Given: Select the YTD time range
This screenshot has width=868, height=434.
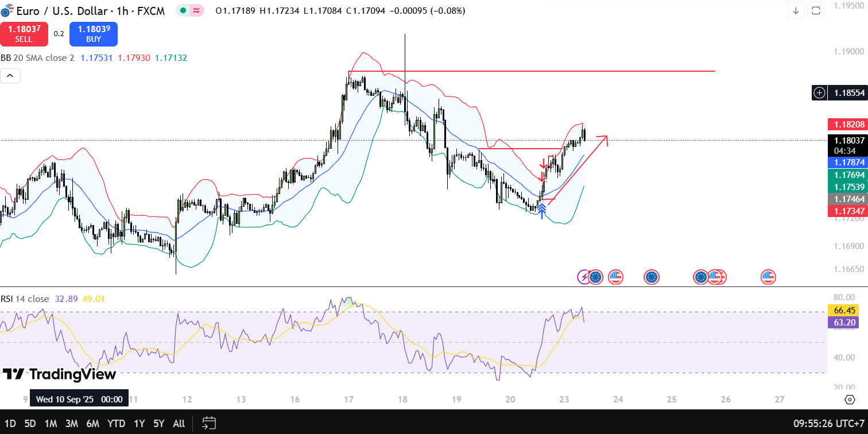Looking at the screenshot, I should click(116, 424).
